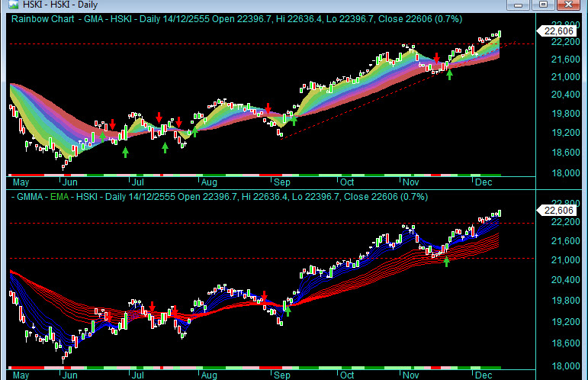
Task: Close the HSKI Daily chart window
Action: point(568,5)
